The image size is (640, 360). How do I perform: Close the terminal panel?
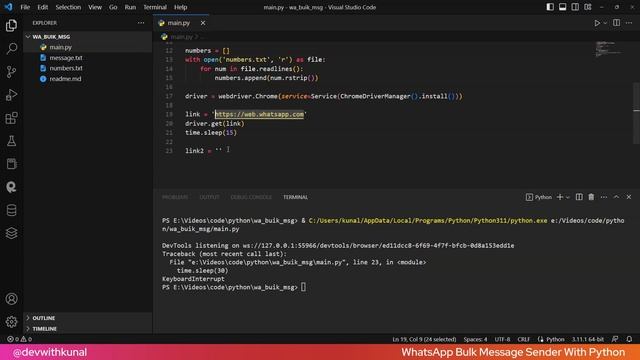click(629, 197)
